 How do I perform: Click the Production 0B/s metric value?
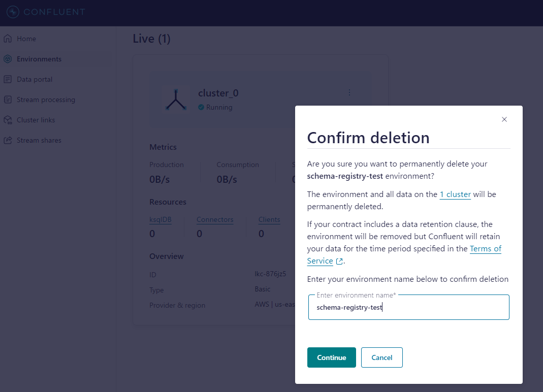point(159,179)
